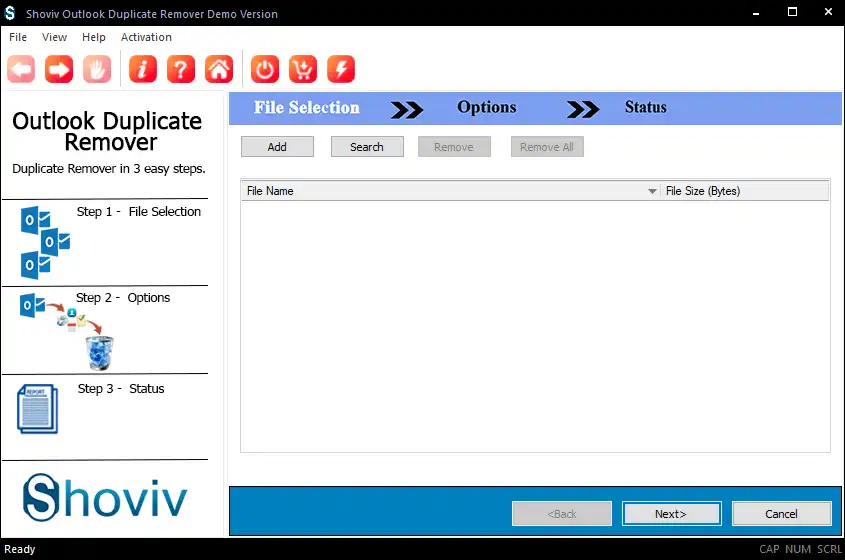The height and width of the screenshot is (560, 845).
Task: Click the Search button
Action: pyautogui.click(x=367, y=147)
